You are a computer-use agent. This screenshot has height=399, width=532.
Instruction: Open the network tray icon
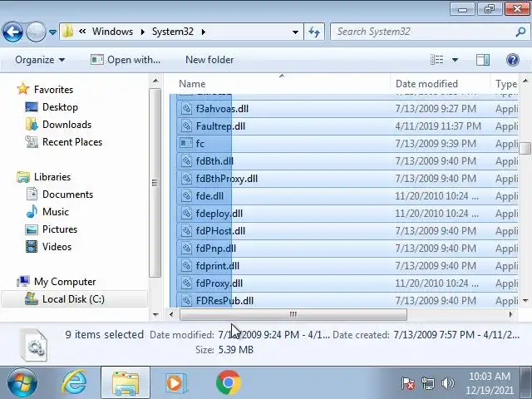[x=428, y=384]
